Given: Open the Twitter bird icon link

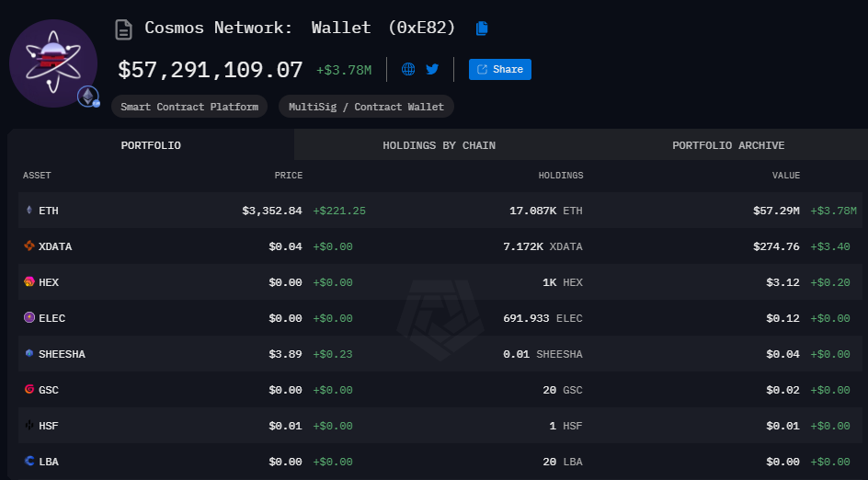Looking at the screenshot, I should pos(432,69).
